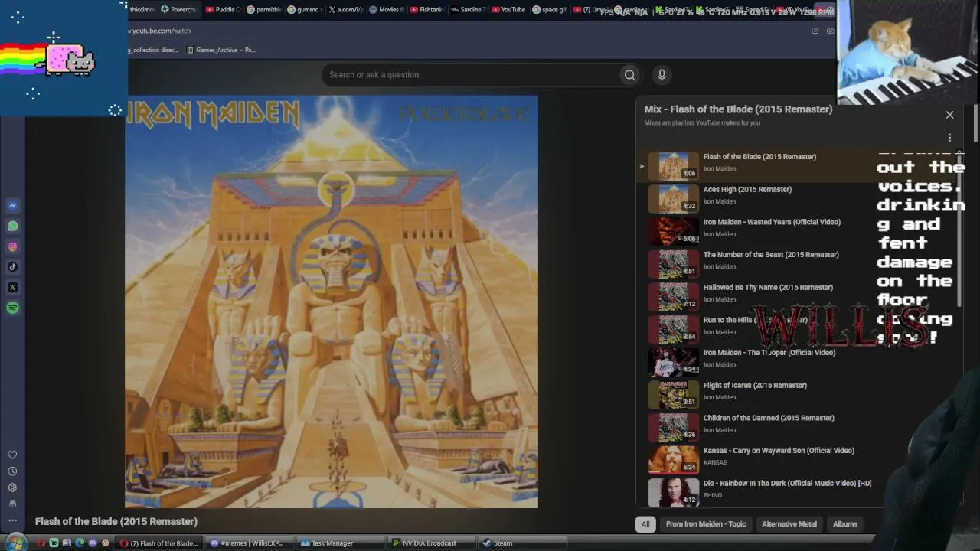Open the Games_Archive bookmark
The image size is (980, 551).
221,50
